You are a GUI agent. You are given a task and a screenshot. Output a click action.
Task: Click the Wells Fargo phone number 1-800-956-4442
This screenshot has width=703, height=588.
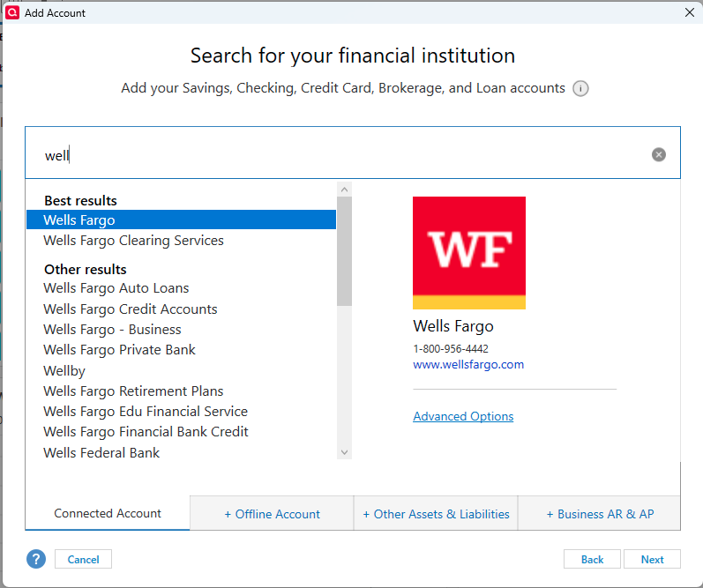click(451, 349)
